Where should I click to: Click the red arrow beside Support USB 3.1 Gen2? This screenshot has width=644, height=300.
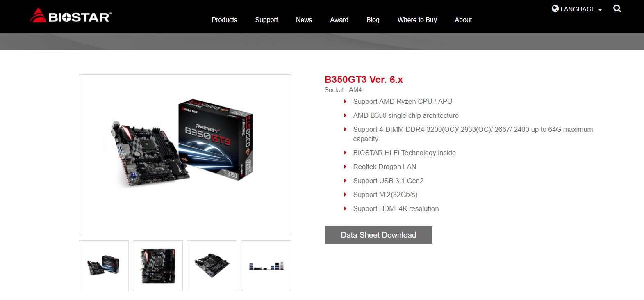345,181
